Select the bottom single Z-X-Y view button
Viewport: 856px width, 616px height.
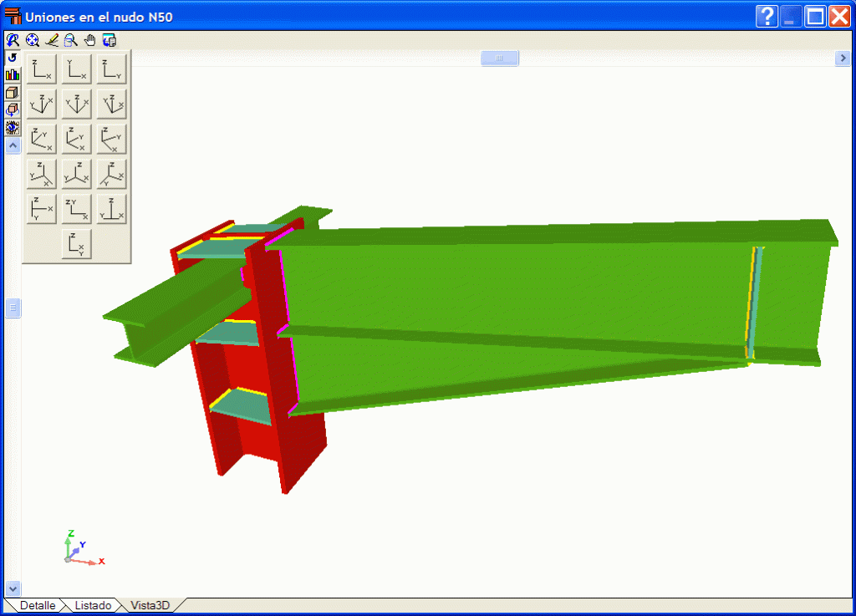76,244
